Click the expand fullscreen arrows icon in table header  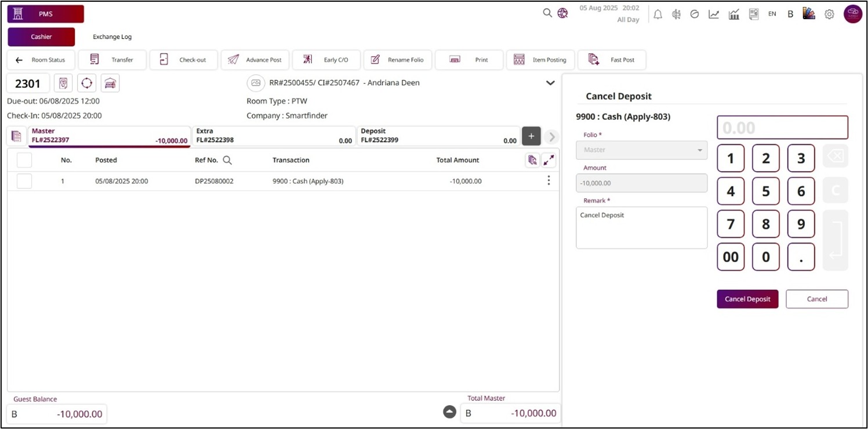click(549, 161)
